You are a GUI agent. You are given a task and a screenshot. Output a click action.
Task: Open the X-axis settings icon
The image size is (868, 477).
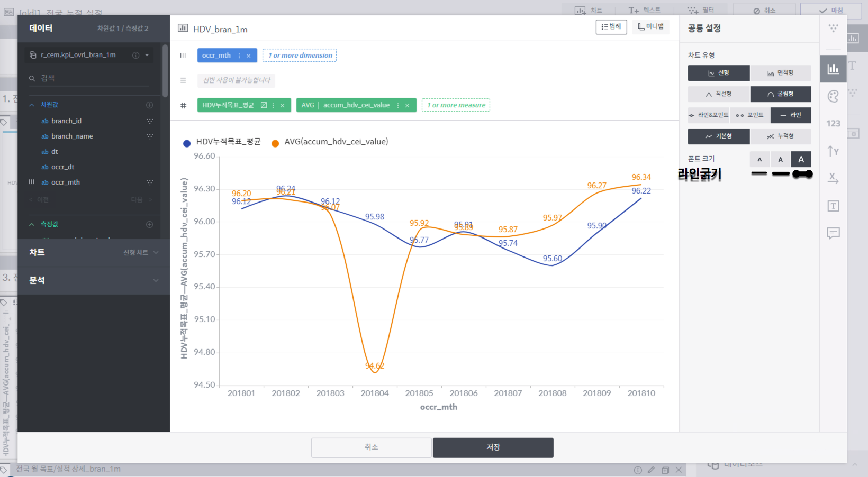point(833,178)
